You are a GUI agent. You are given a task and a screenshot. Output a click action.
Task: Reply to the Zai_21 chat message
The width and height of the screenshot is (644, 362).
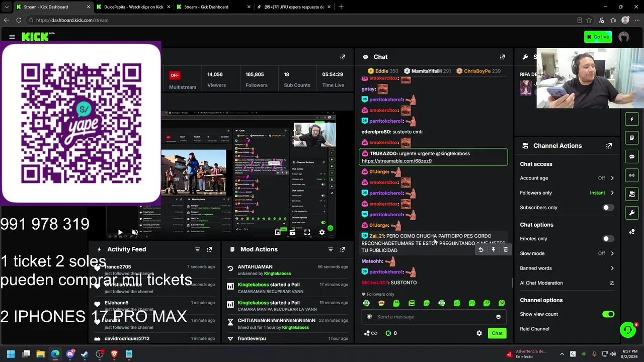point(481,250)
